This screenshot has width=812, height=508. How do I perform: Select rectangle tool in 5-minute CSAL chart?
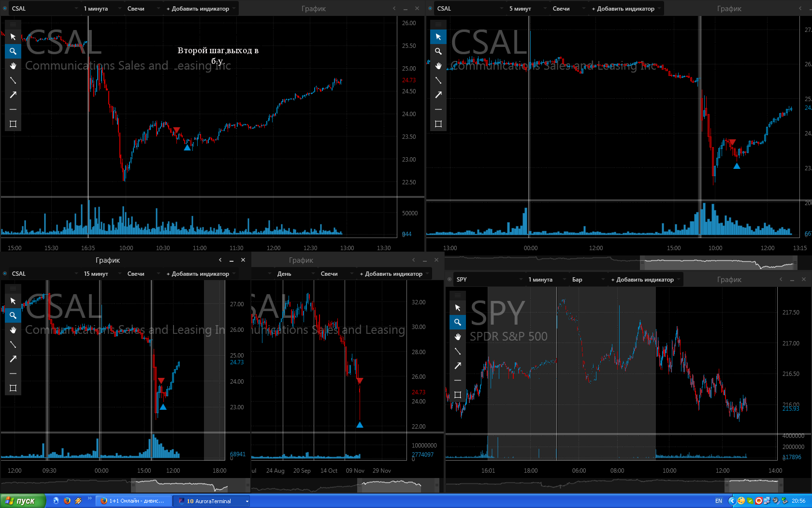[x=438, y=124]
